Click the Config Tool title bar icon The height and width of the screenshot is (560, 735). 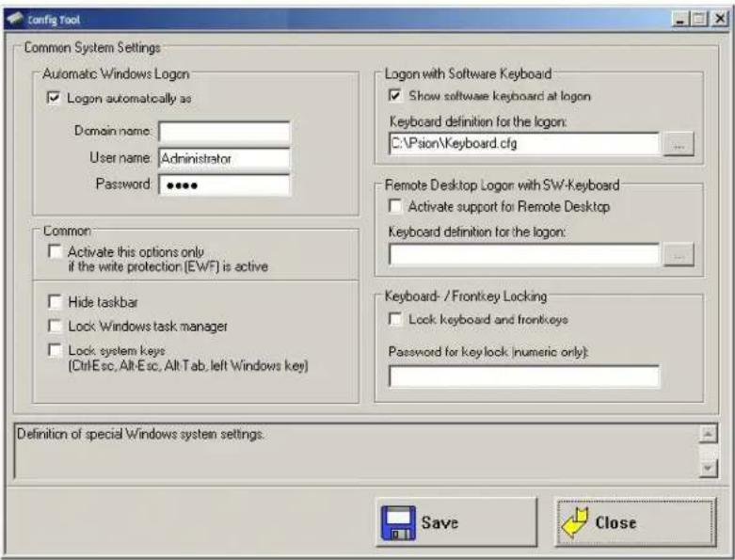14,19
